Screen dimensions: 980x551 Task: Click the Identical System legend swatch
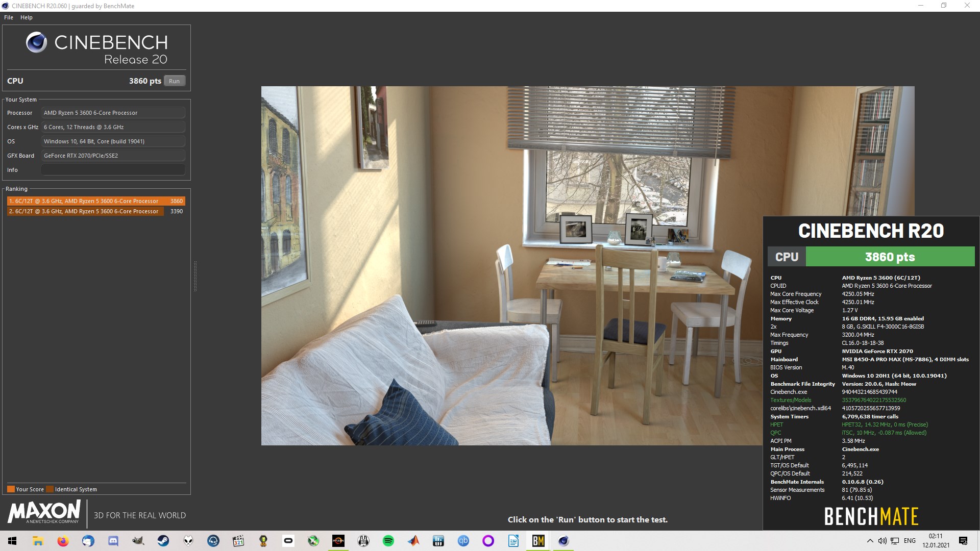tap(50, 489)
